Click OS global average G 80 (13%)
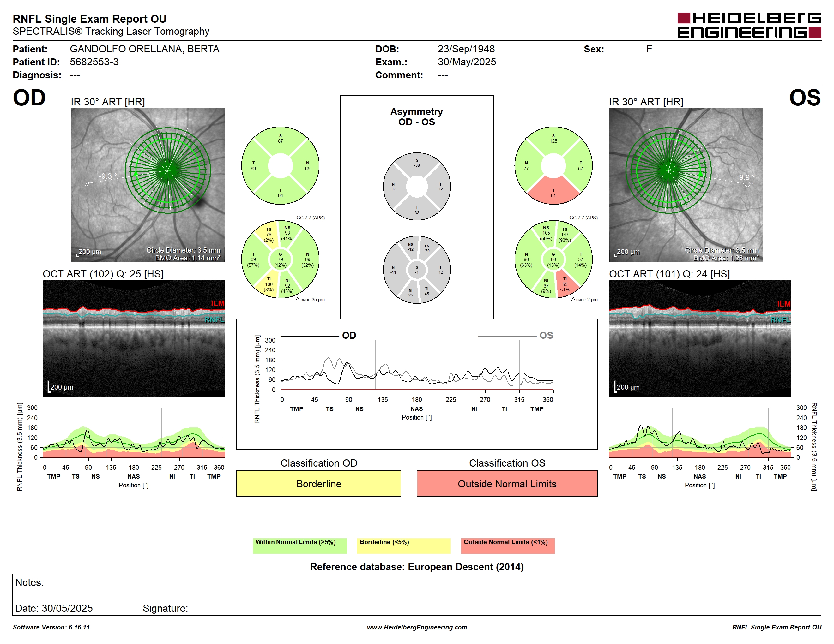834x644 pixels. pos(553,259)
